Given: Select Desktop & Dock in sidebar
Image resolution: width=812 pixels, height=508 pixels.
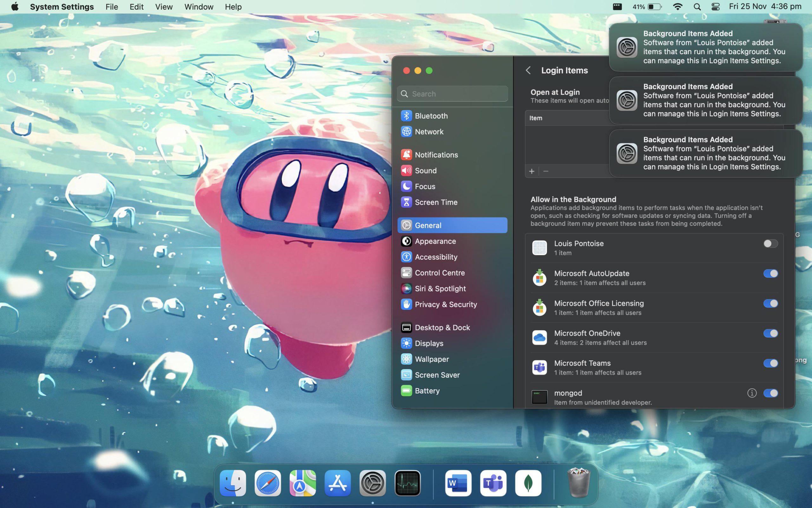Looking at the screenshot, I should (x=452, y=327).
